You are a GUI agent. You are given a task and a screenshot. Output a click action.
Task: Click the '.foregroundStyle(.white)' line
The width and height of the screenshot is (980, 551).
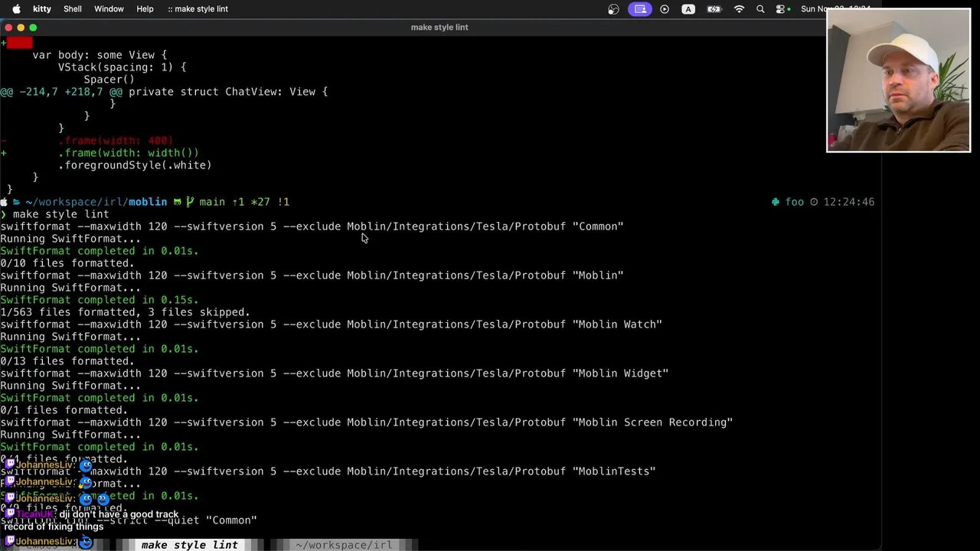135,165
